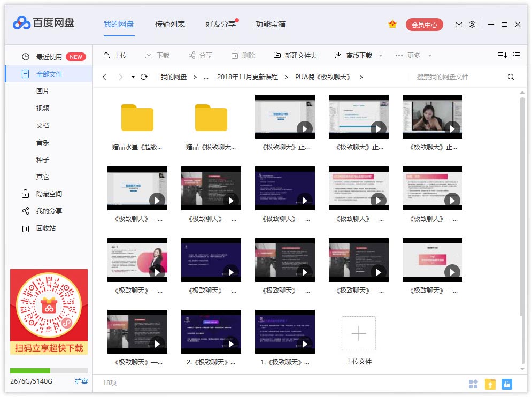The width and height of the screenshot is (532, 397).
Task: Click the search magnifier icon
Action: [511, 77]
